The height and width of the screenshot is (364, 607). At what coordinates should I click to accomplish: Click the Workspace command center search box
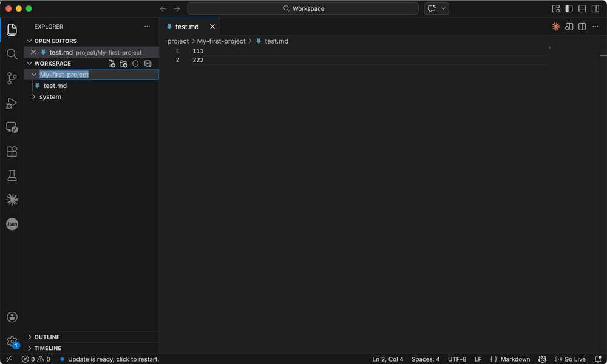pyautogui.click(x=303, y=8)
